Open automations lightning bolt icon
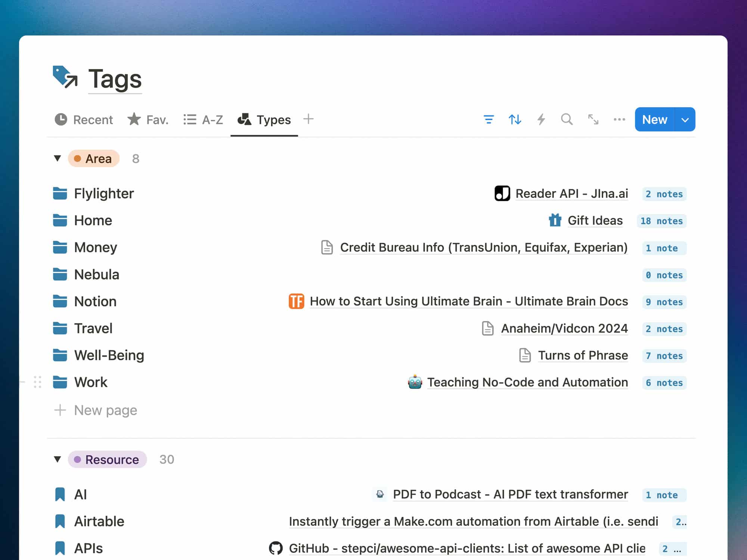 541,119
